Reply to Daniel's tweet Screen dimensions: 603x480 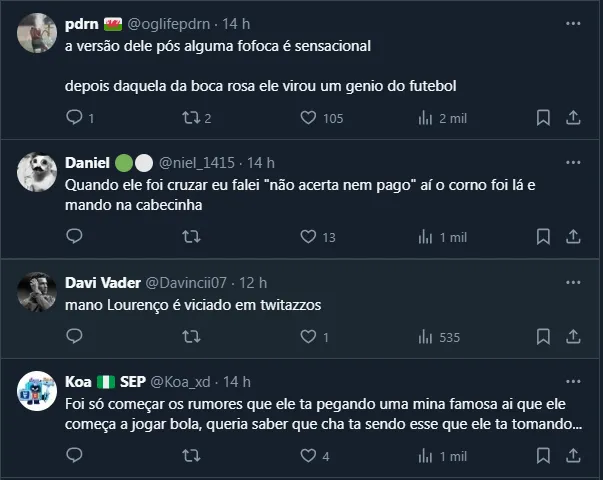[74, 237]
